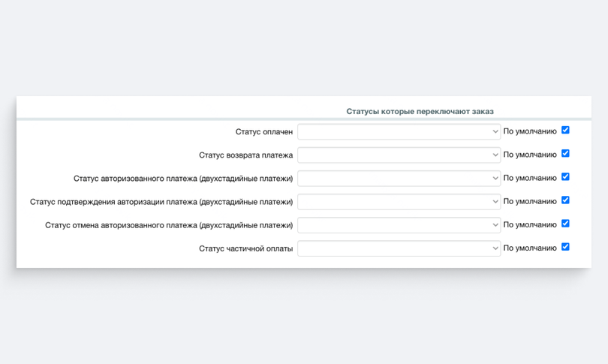
Task: Disable default checkbox for "Статус авторизованного платежа"
Action: pos(565,177)
